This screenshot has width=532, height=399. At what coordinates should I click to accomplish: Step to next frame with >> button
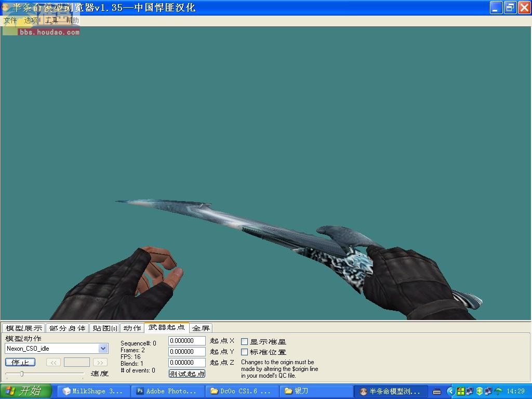[100, 362]
